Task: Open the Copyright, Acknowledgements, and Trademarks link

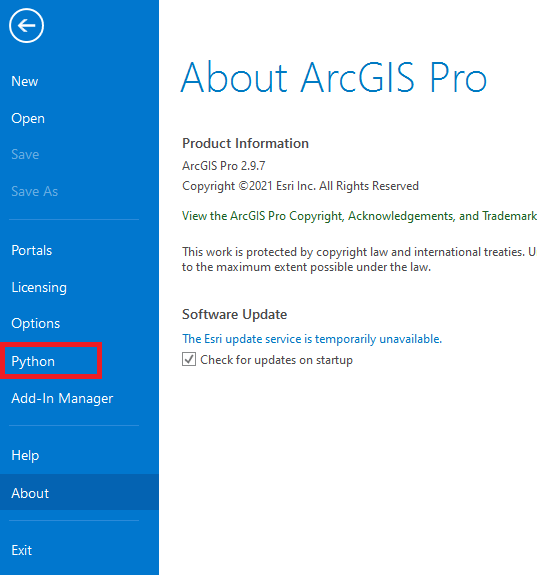Action: point(359,216)
